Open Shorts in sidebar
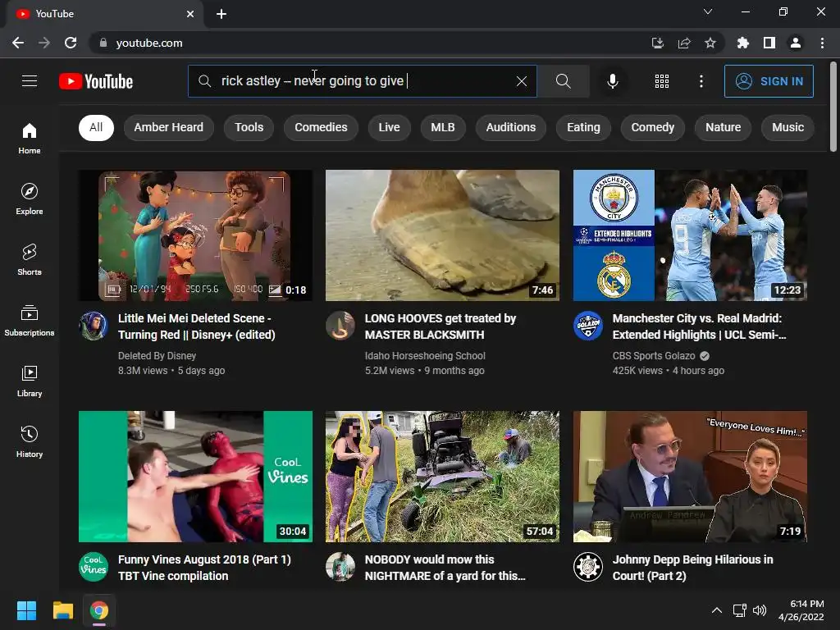Screen dimensions: 840x630 [30, 259]
